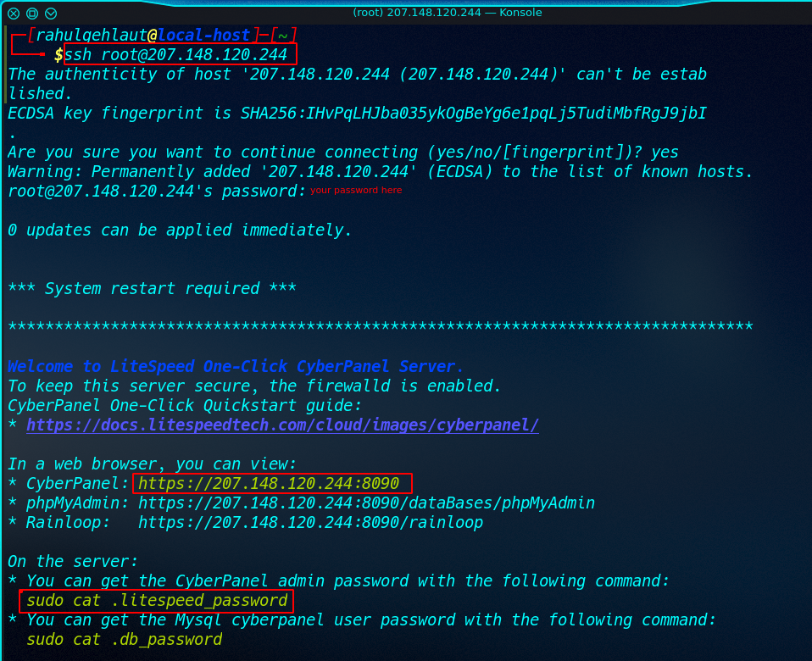Screen dimensions: 812x661
Task: Click the local-host hostname in the prompt
Action: [x=203, y=35]
